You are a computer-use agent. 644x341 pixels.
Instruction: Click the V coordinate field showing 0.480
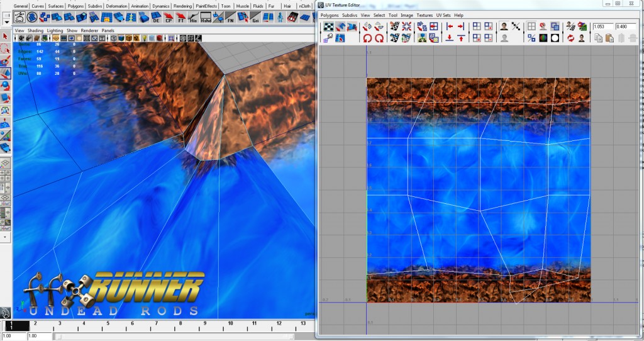pyautogui.click(x=626, y=26)
